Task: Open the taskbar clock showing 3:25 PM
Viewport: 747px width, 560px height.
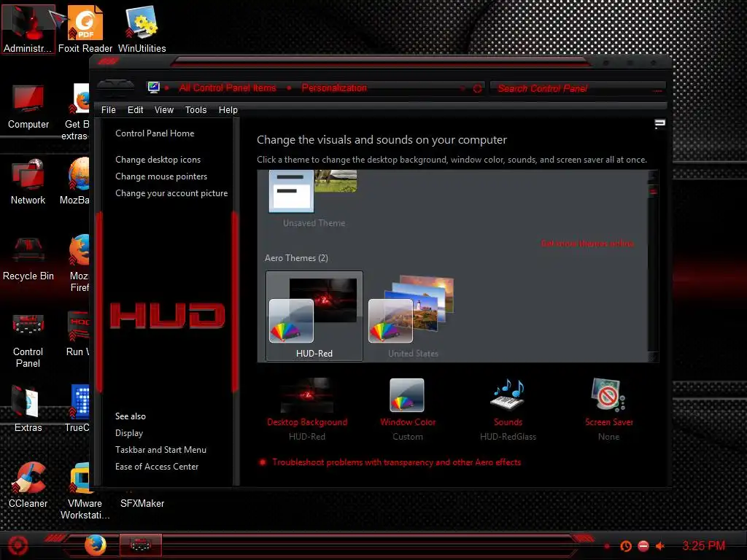Action: click(703, 545)
